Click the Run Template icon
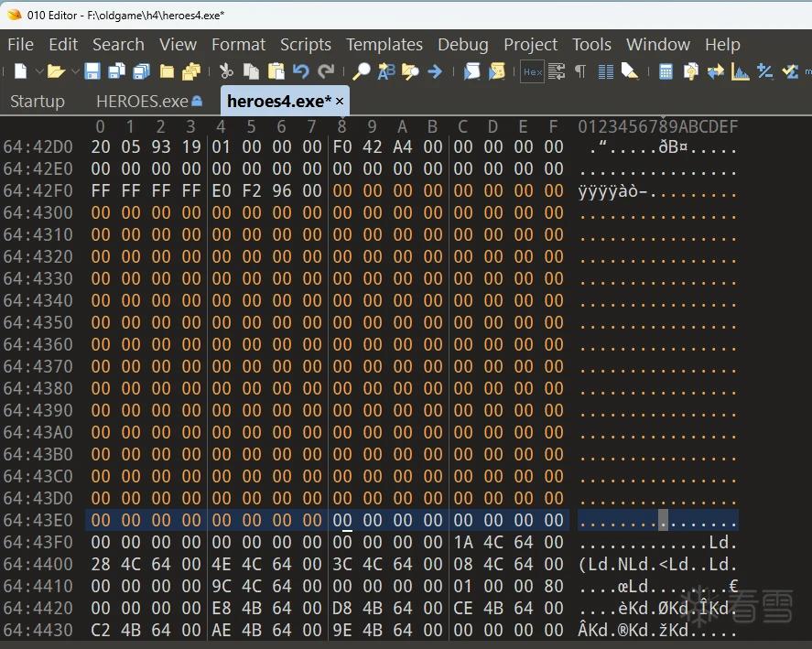Screen dimensions: 812x649 coord(496,71)
